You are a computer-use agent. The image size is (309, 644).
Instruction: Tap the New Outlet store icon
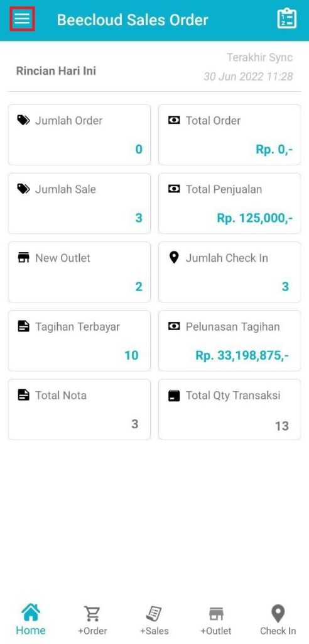23,257
